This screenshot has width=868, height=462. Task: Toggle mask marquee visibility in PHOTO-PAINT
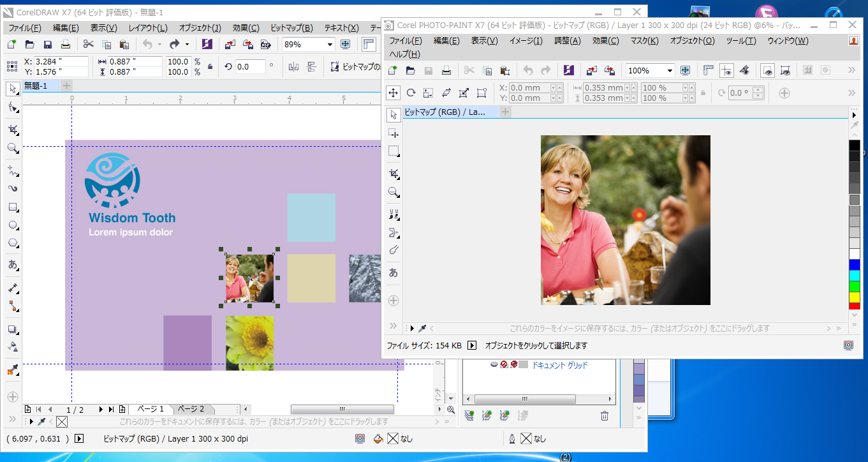click(x=768, y=71)
